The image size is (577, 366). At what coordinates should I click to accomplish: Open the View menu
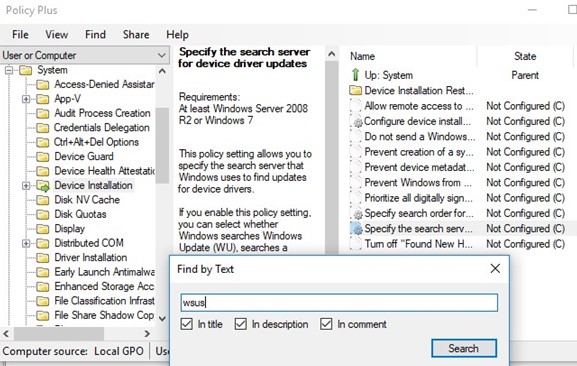pos(57,35)
